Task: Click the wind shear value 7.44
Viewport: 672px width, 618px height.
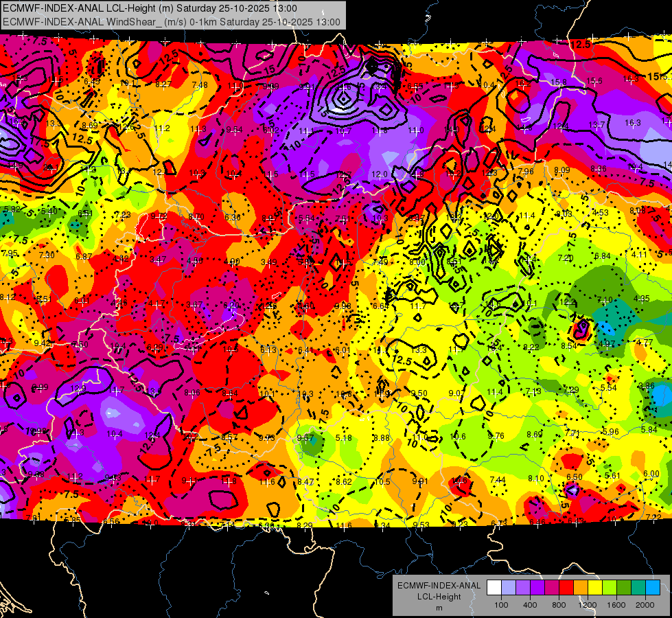Action: (498, 479)
